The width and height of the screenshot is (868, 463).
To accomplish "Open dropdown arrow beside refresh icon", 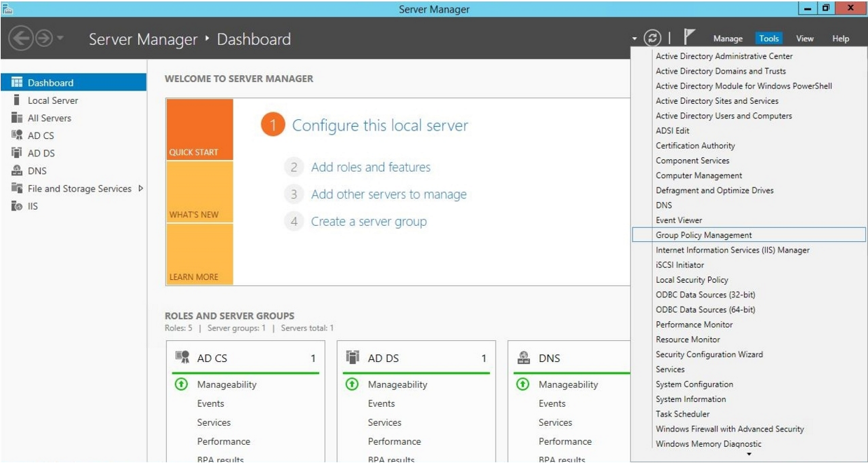I will (636, 40).
